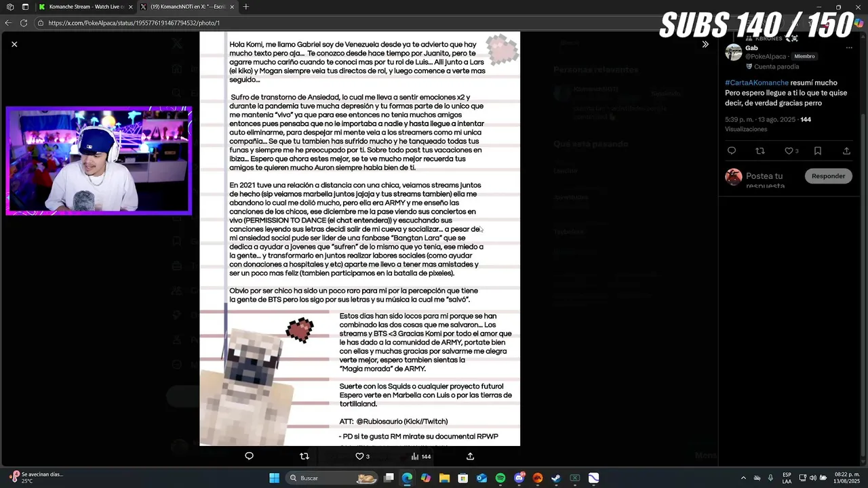Screen dimensions: 868x488
Task: Open tab actions menu icon
Action: pos(25,7)
